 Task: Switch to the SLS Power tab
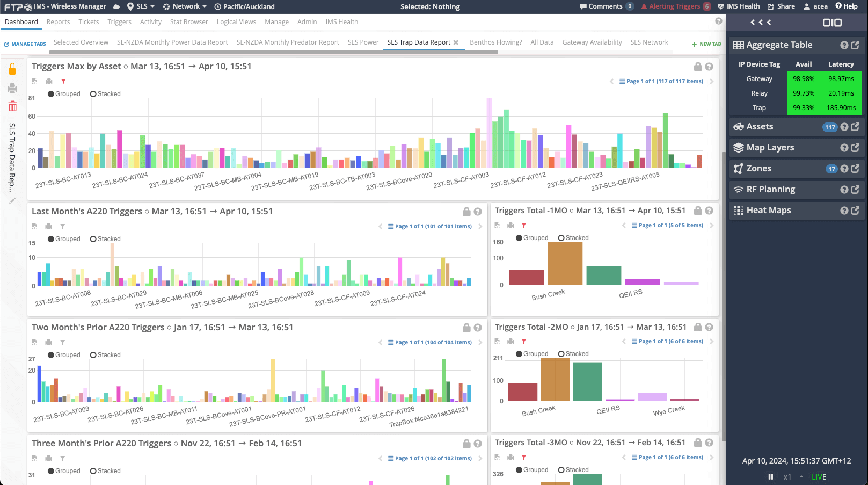point(363,42)
